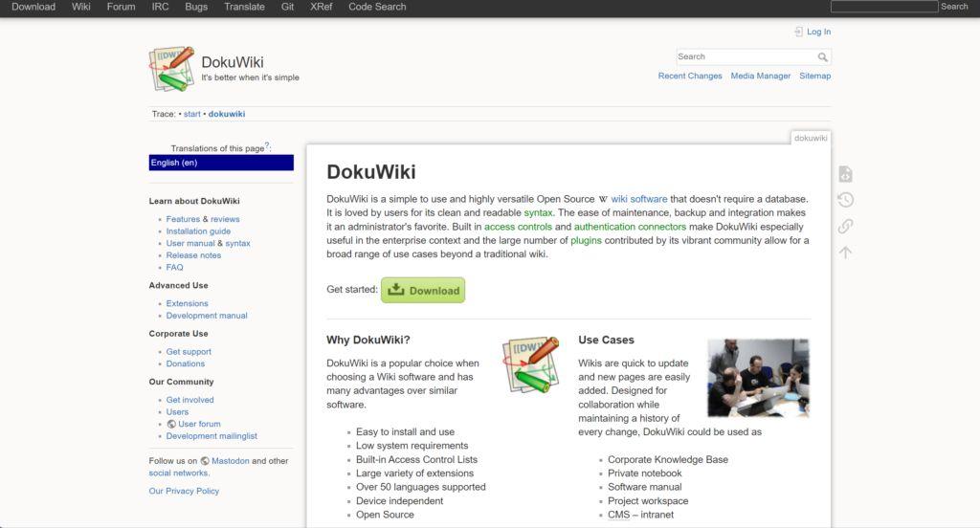Click the globe icon next to User forum
This screenshot has width=980, height=528.
171,424
